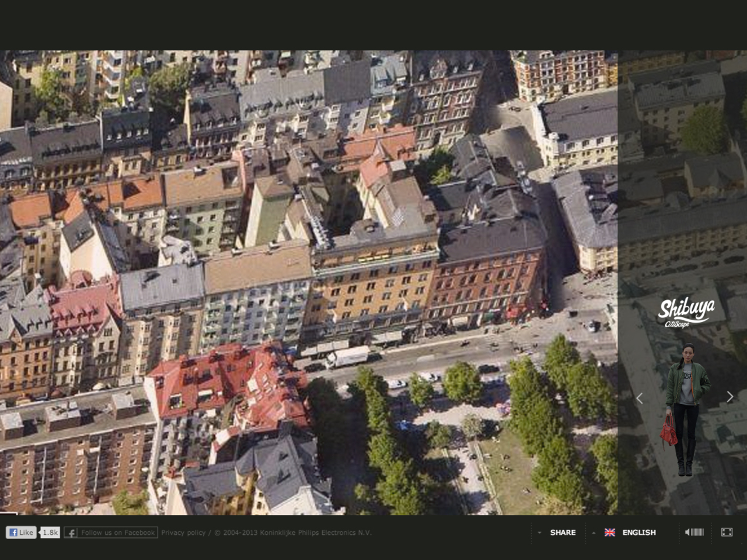Click the Facebook logo in the follow button
The width and height of the screenshot is (747, 560).
pyautogui.click(x=71, y=532)
